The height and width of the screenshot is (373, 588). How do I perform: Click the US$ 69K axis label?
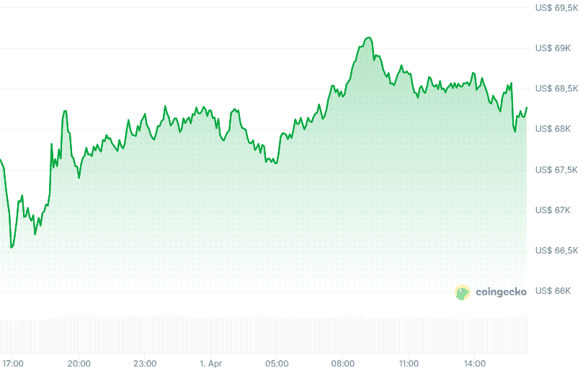tap(553, 48)
